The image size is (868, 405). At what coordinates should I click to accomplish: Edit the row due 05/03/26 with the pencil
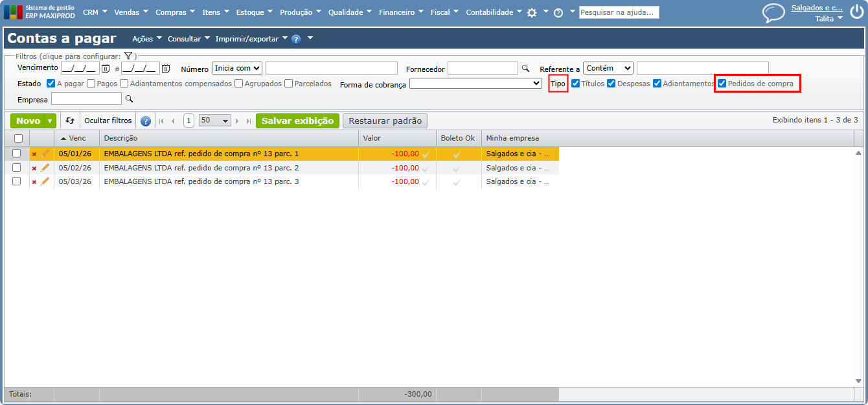(45, 181)
